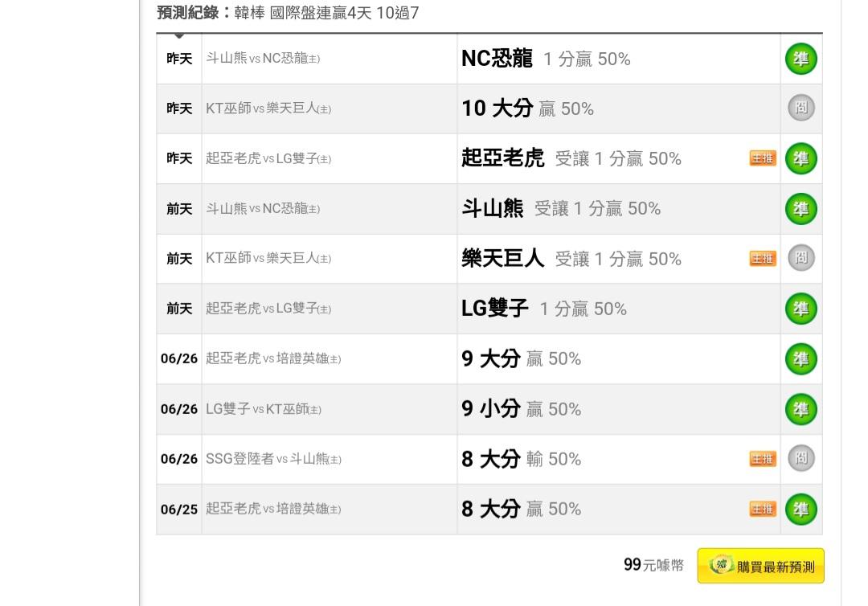Screen dimensions: 868x606
Task: Click 主推 badge in 起亞老虎 受讓 row
Action: 763,158
